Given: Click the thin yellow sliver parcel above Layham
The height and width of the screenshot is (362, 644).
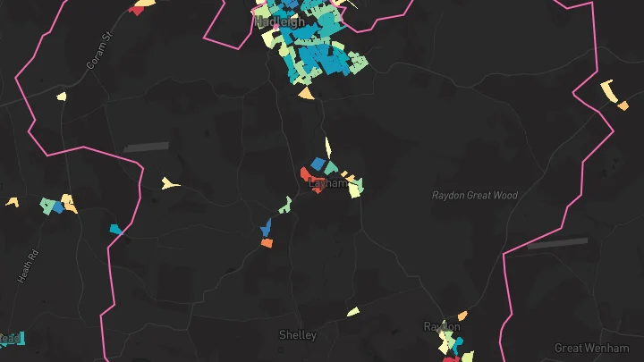Looking at the screenshot, I should 328,147.
